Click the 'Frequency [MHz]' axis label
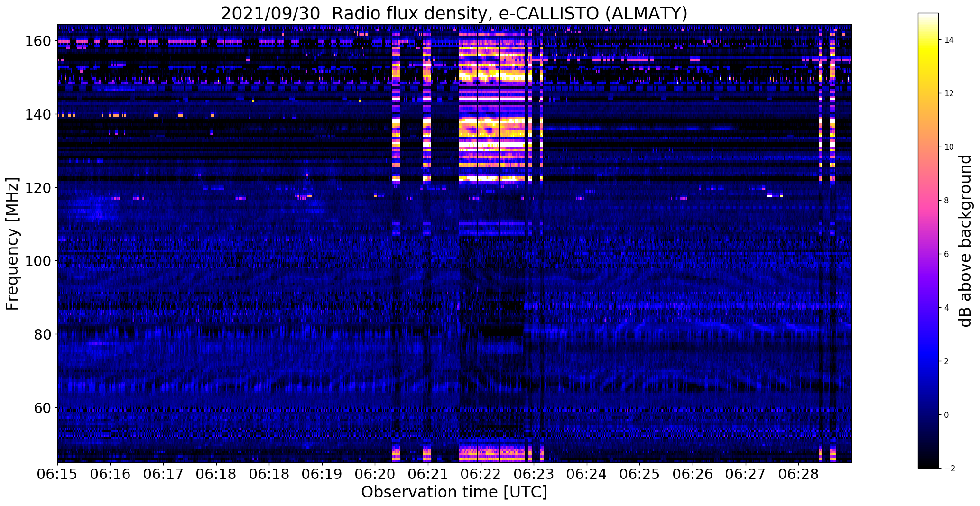 coord(12,244)
